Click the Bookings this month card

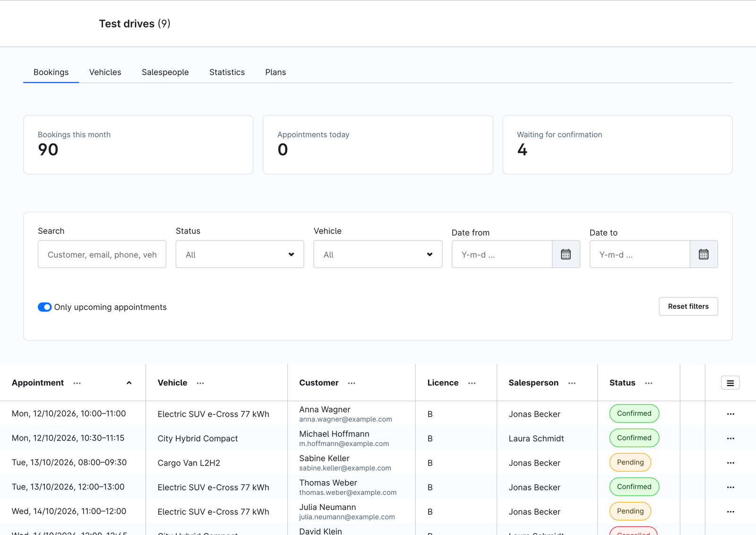pyautogui.click(x=138, y=145)
